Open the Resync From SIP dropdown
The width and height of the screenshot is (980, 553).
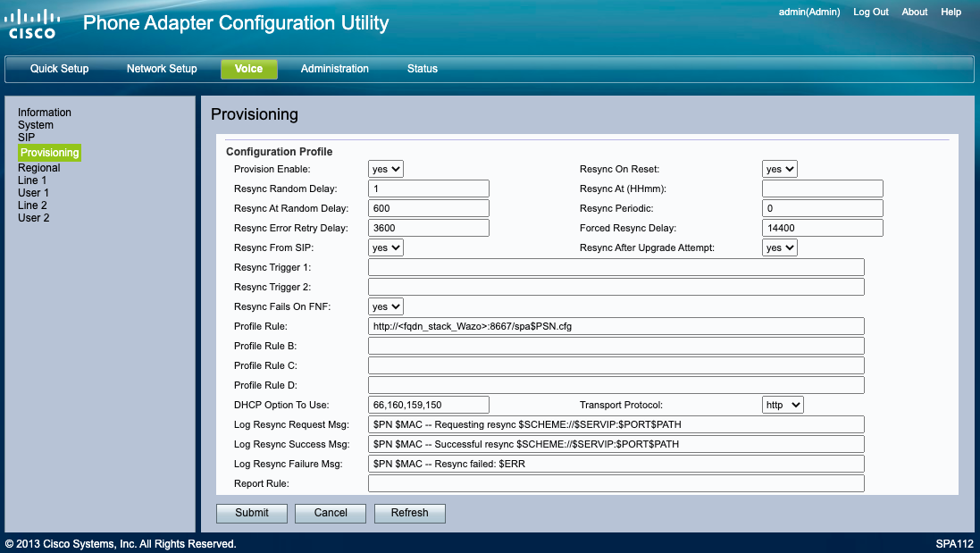pyautogui.click(x=386, y=248)
